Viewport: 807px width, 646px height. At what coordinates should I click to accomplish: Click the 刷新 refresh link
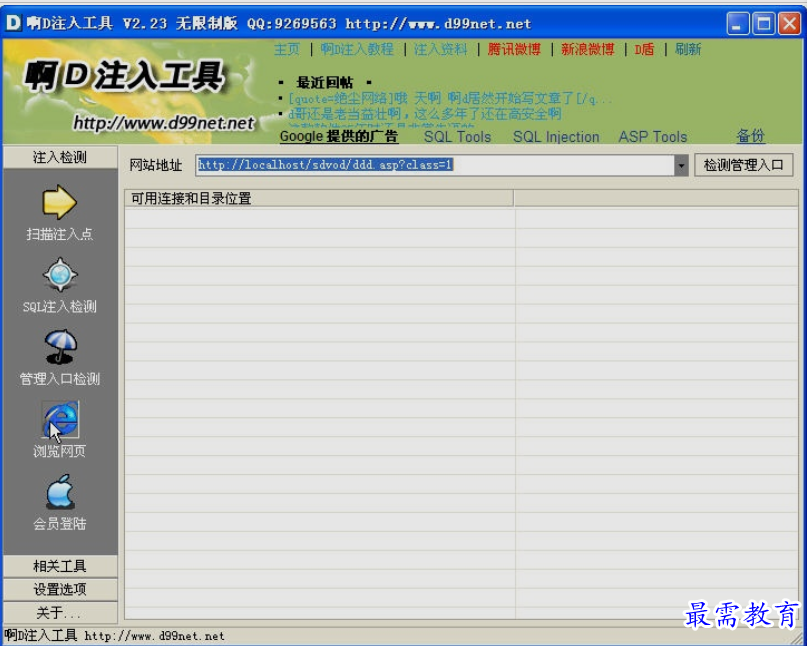pyautogui.click(x=688, y=49)
